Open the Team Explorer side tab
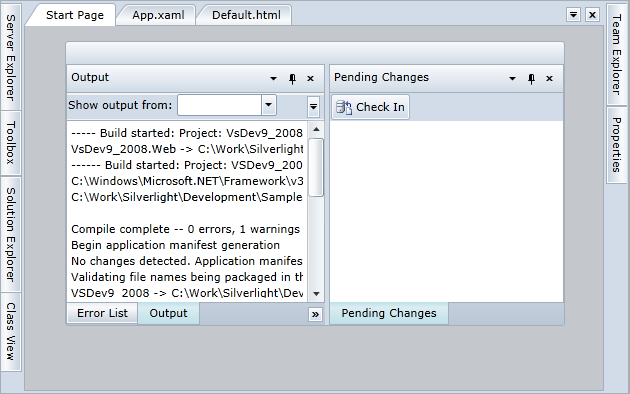630x394 pixels. click(616, 55)
